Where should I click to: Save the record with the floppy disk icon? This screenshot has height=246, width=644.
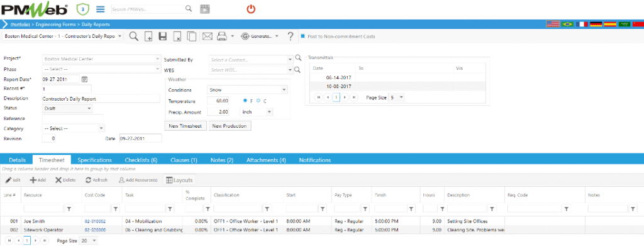pyautogui.click(x=163, y=36)
